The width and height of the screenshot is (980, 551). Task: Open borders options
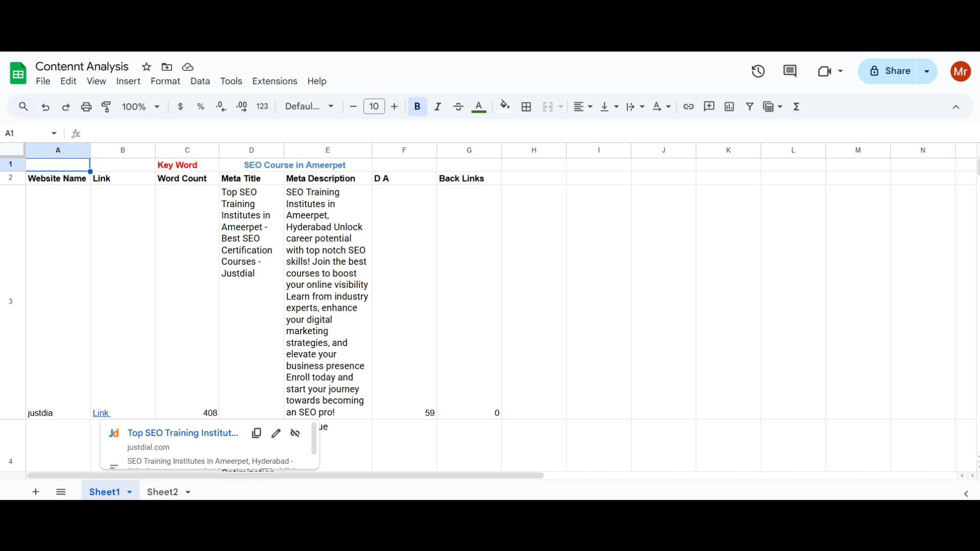(x=526, y=107)
